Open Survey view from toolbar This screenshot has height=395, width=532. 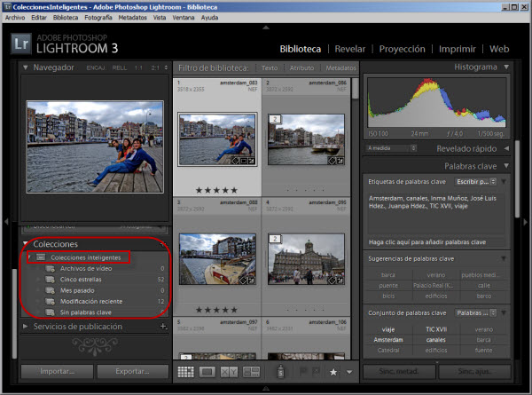point(252,372)
